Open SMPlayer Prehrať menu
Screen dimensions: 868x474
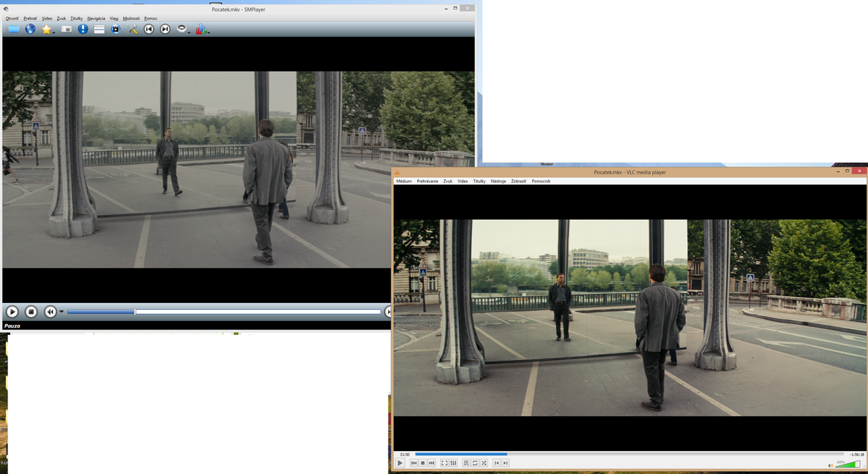pos(31,18)
